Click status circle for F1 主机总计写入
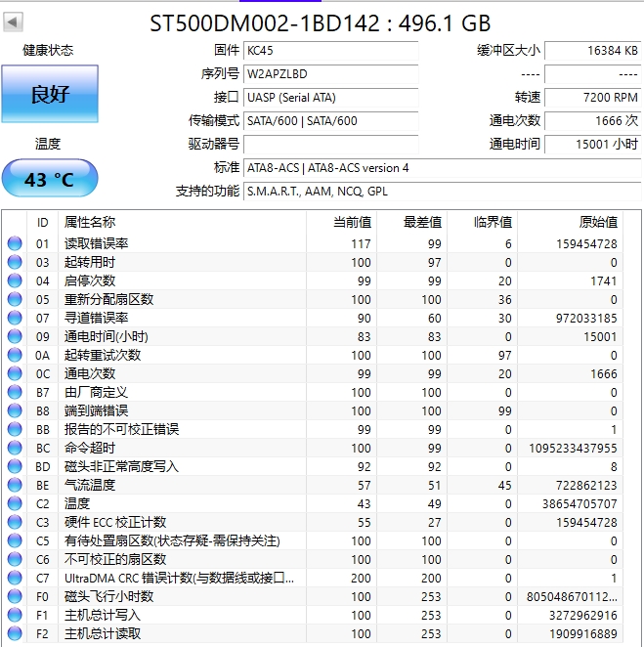The width and height of the screenshot is (644, 647). 15,615
